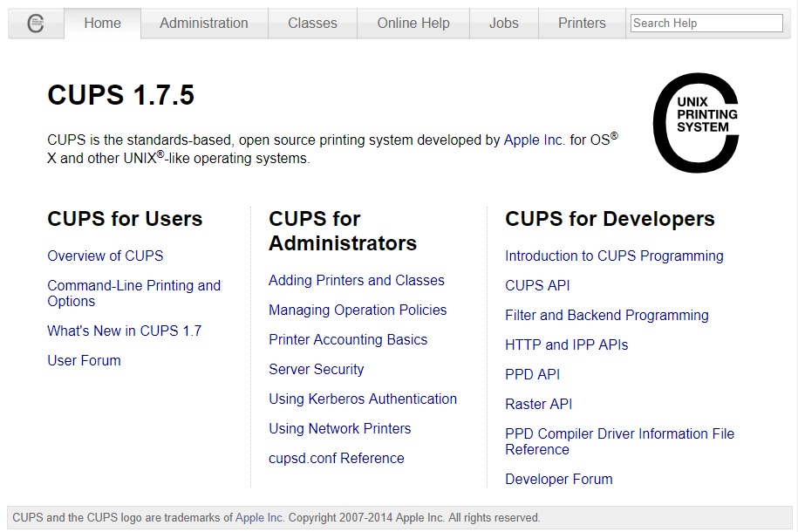
Task: Visit the Developer Forum link
Action: point(559,479)
